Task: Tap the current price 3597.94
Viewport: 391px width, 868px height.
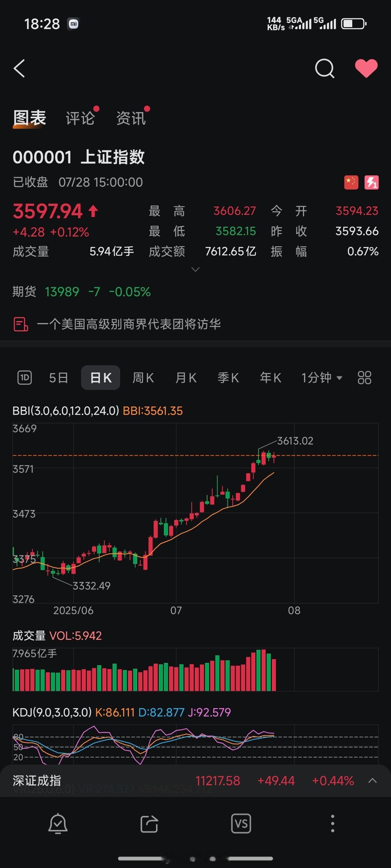Action: click(x=47, y=211)
